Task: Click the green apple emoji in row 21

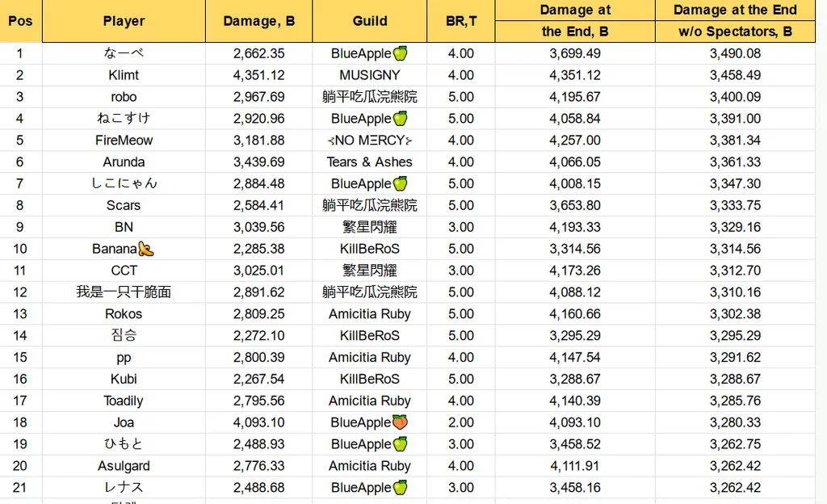Action: pos(401,488)
